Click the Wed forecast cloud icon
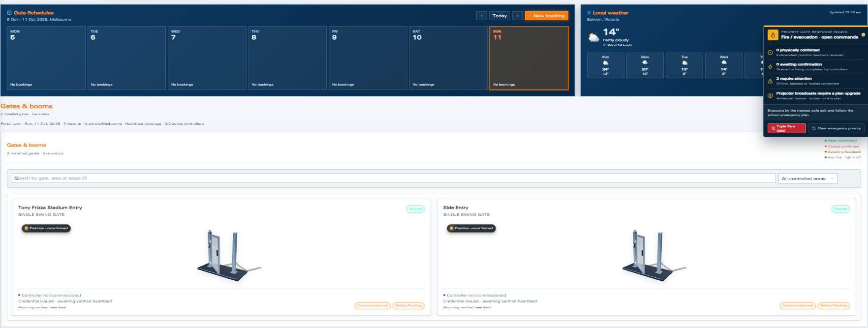868x328 pixels. (x=724, y=63)
